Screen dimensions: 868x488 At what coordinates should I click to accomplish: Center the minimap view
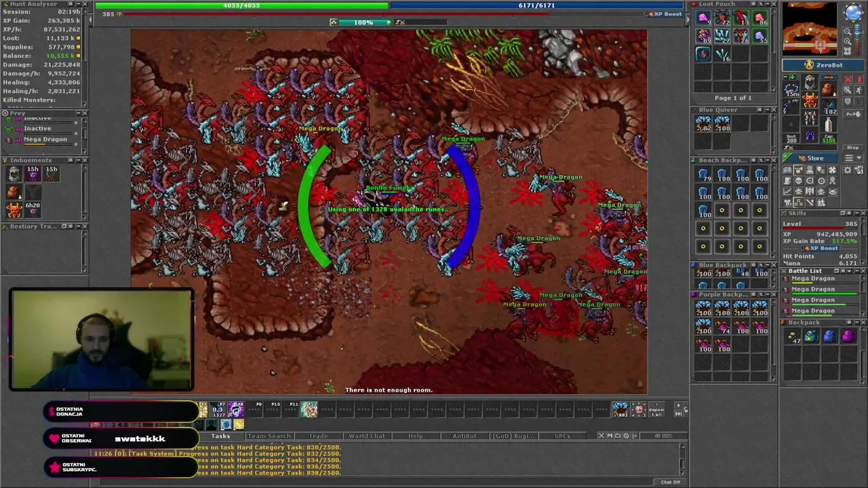pos(848,52)
